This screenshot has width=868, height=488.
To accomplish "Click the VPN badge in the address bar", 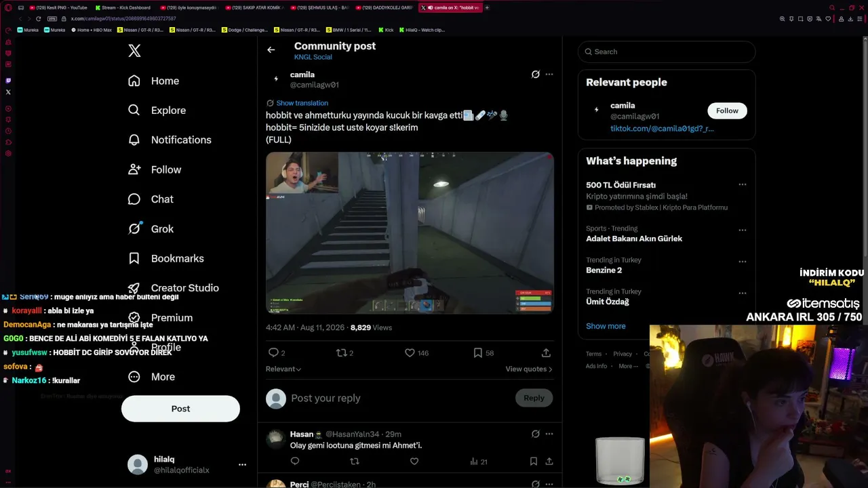I will coord(52,19).
